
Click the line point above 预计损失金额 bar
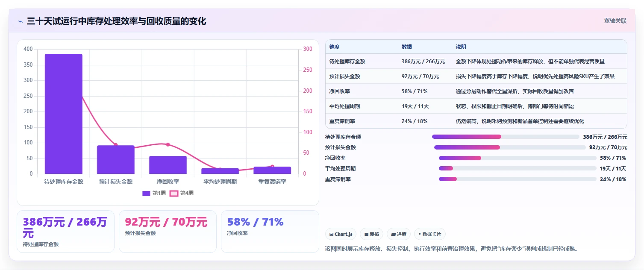click(116, 145)
